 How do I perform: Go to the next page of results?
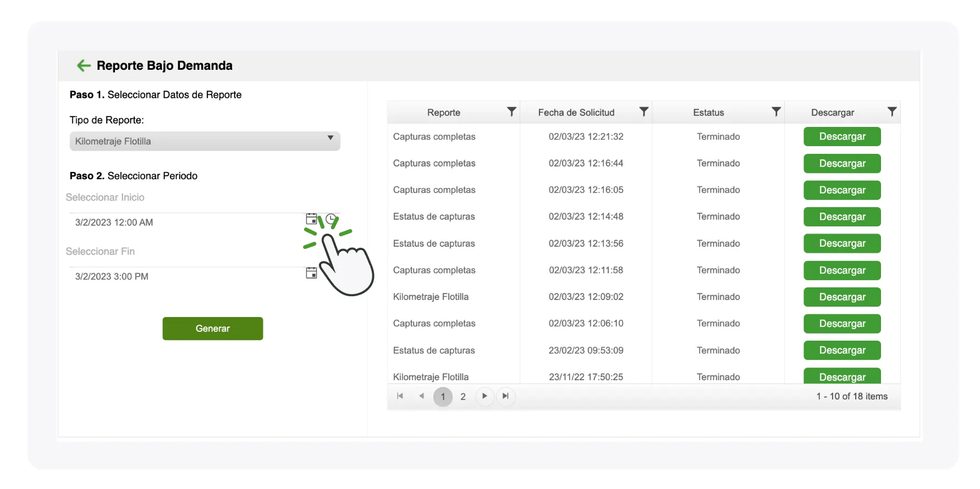click(485, 396)
